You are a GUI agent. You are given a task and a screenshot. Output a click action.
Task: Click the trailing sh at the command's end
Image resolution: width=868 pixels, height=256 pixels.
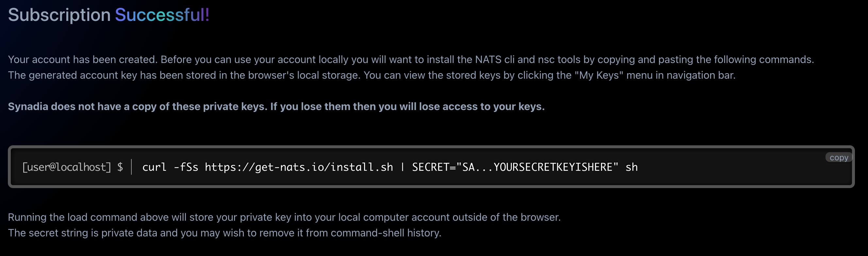[x=631, y=167]
